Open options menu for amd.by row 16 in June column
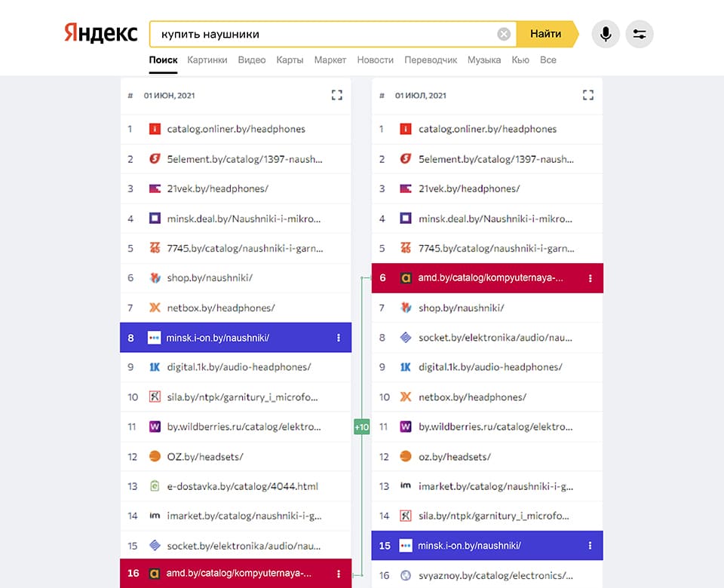 (339, 574)
